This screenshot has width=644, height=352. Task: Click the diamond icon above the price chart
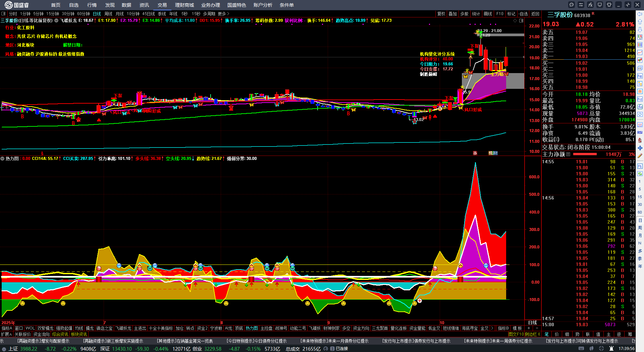click(x=515, y=20)
